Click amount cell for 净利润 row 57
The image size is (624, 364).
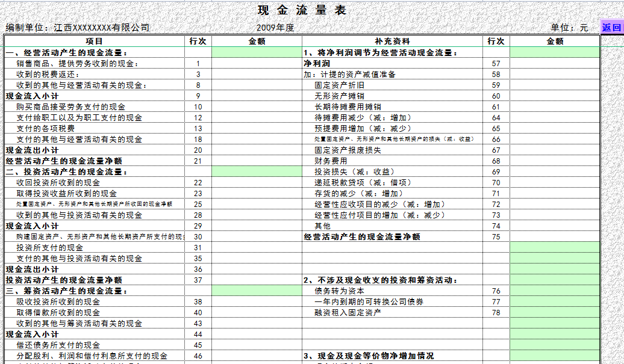[x=555, y=64]
